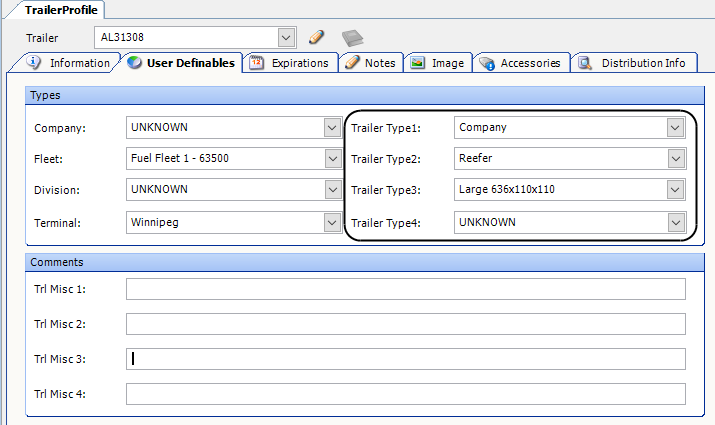Click the Distribution Info magnifier icon
The height and width of the screenshot is (425, 715).
(585, 63)
